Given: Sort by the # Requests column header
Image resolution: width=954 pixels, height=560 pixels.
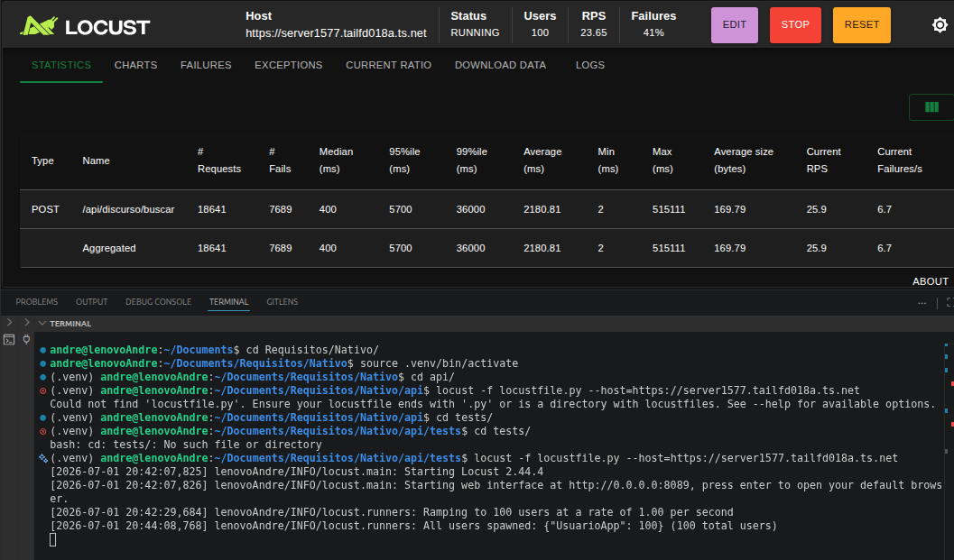Looking at the screenshot, I should coord(219,161).
